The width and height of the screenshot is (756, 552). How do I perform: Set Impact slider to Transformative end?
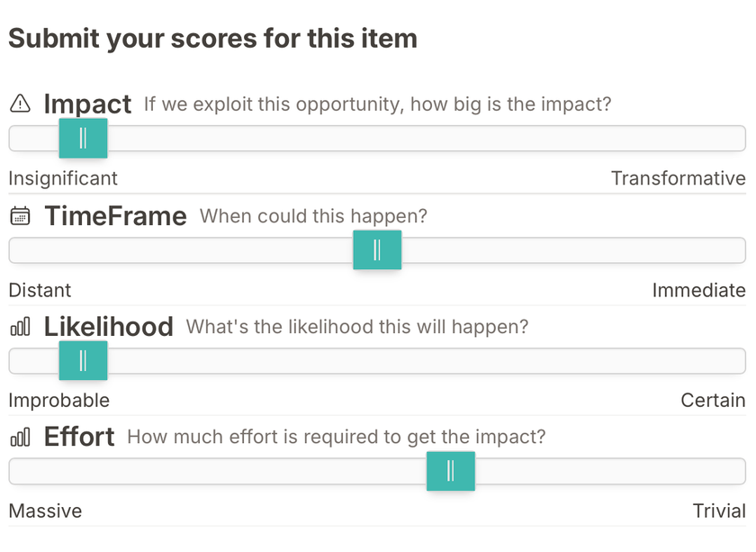coord(738,139)
